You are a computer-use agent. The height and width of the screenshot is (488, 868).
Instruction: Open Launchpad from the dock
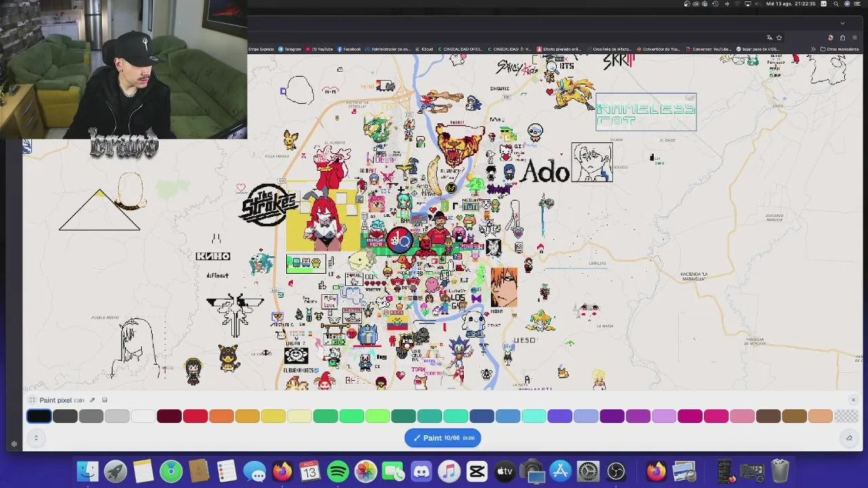115,471
